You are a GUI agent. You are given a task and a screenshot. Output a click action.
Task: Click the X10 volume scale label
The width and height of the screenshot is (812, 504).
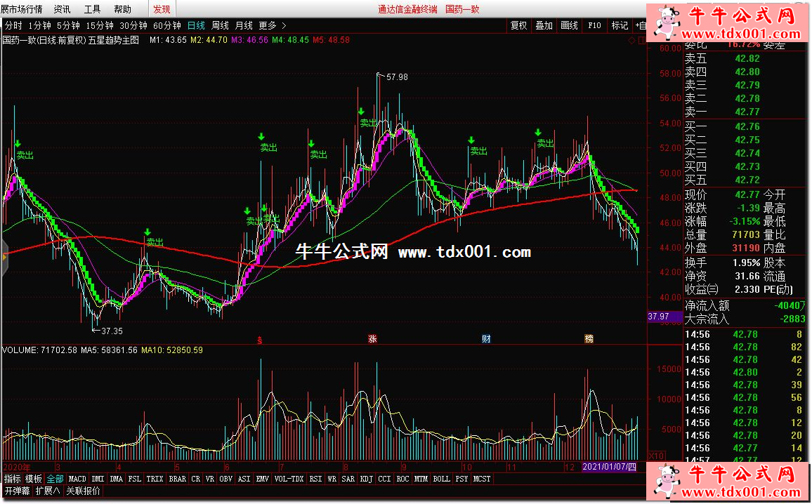tap(655, 456)
